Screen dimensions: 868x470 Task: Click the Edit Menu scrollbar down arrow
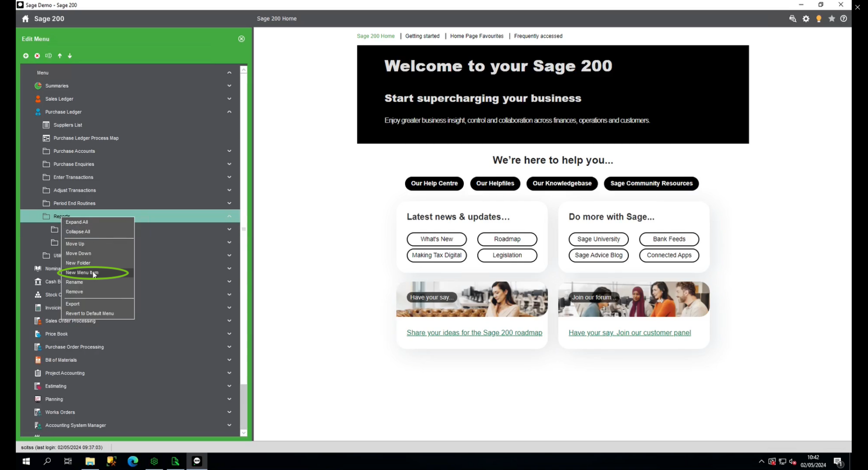coord(244,433)
